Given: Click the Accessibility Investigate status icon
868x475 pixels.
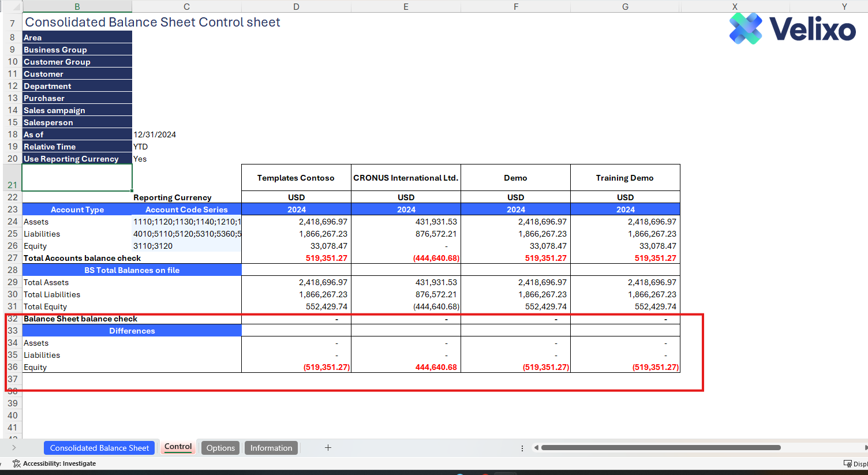Looking at the screenshot, I should 16,463.
